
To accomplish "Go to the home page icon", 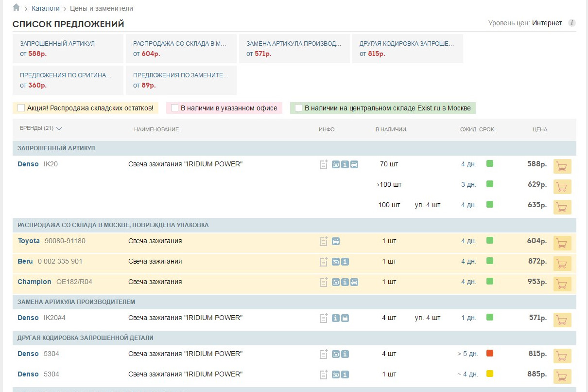I will coord(17,8).
